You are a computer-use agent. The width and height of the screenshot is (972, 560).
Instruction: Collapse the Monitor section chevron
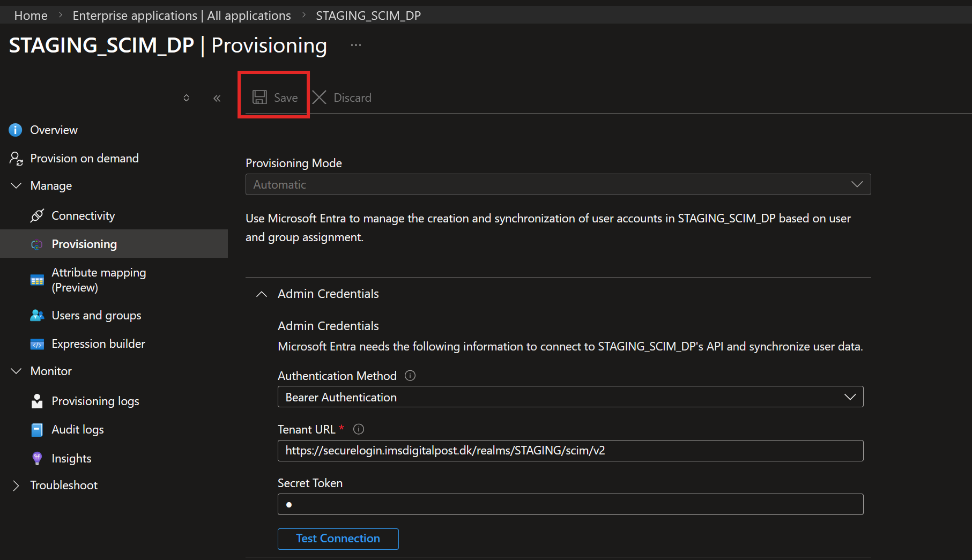coord(16,371)
